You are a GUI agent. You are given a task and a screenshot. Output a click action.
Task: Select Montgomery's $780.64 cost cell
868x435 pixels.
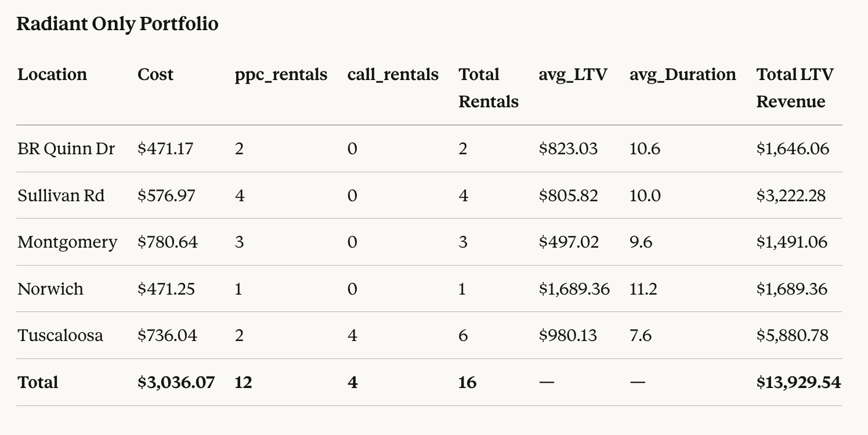tap(168, 242)
